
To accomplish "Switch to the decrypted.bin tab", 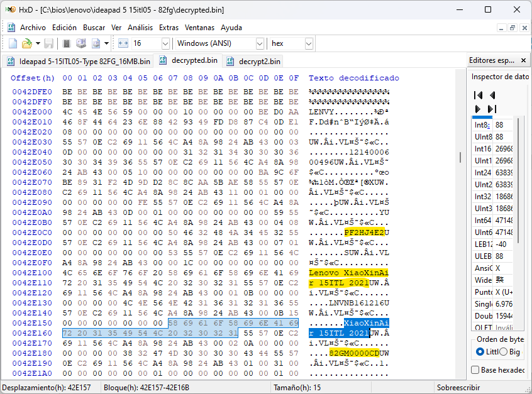I will 188,60.
